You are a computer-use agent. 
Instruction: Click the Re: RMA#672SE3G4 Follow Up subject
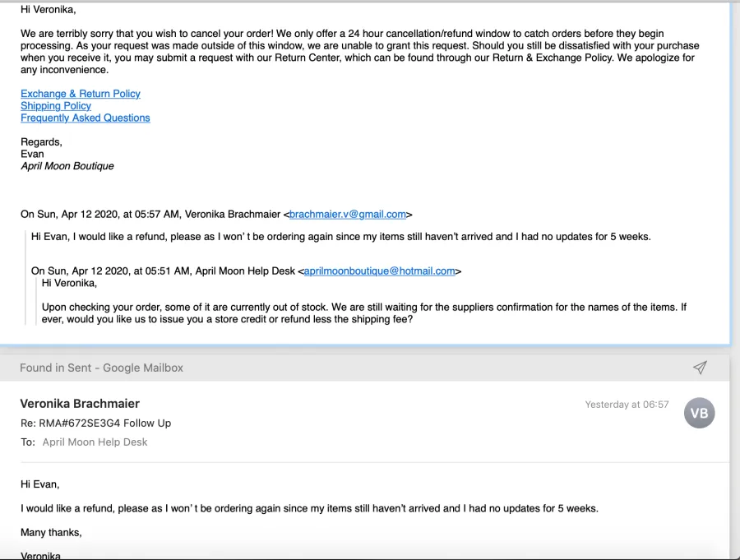[96, 423]
